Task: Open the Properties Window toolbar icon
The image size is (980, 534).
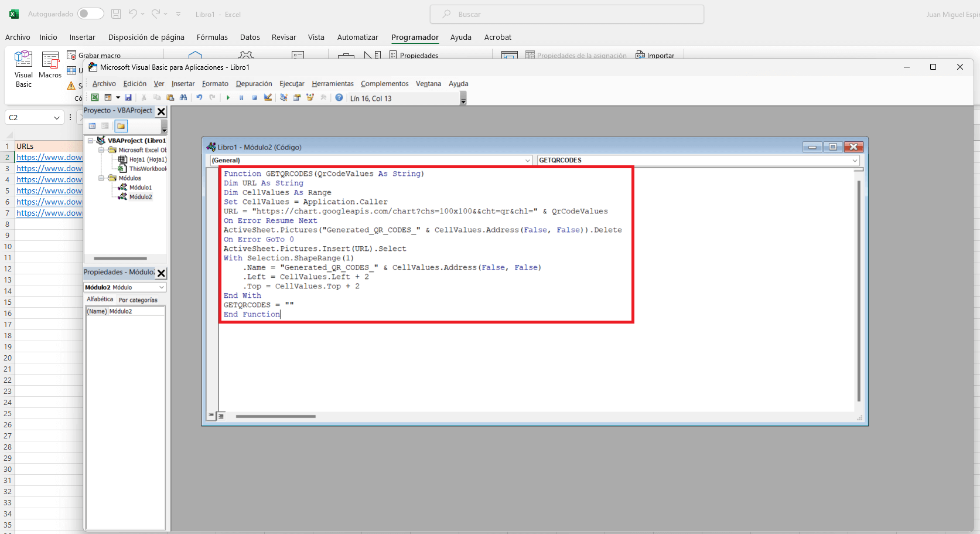Action: (x=297, y=98)
